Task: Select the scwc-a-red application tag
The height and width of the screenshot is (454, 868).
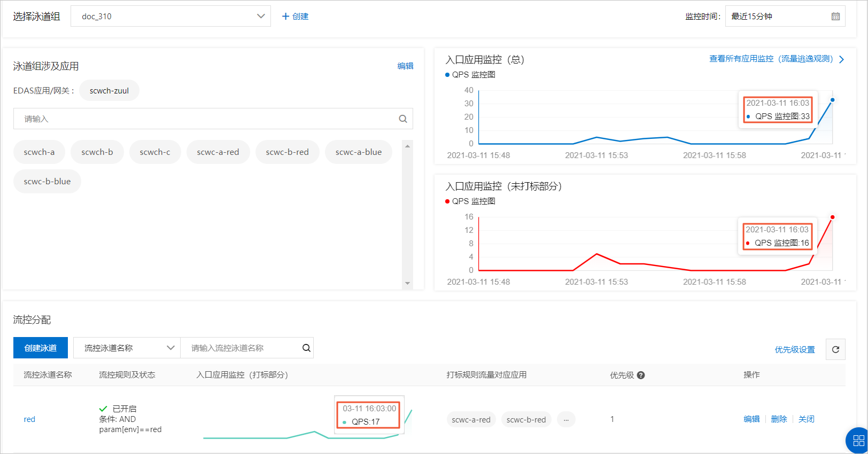Action: (218, 152)
